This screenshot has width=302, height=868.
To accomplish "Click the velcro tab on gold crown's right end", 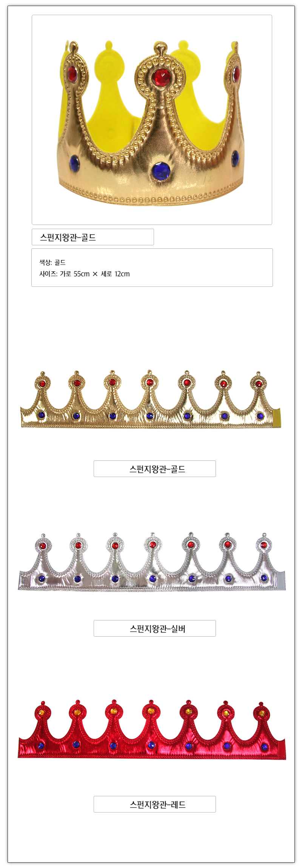I will [277, 417].
